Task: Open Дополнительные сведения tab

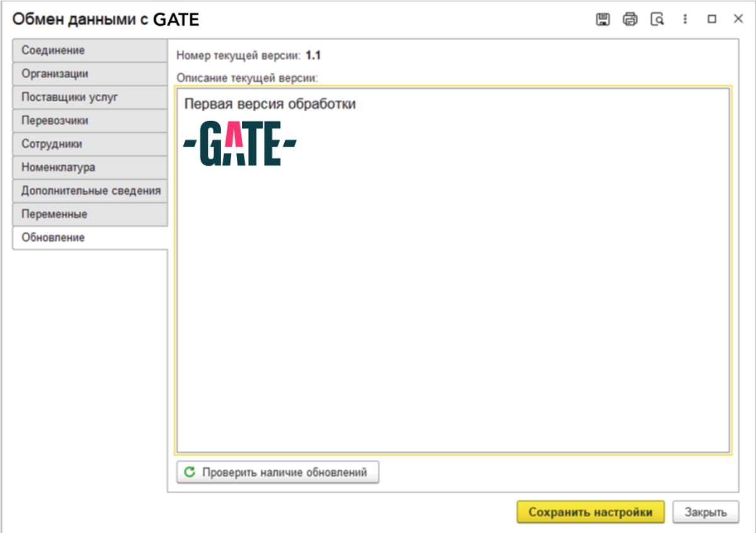Action: coord(90,191)
